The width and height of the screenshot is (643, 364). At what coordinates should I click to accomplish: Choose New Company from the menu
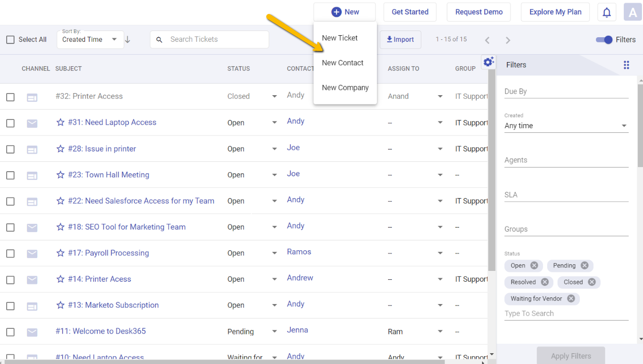pyautogui.click(x=345, y=87)
